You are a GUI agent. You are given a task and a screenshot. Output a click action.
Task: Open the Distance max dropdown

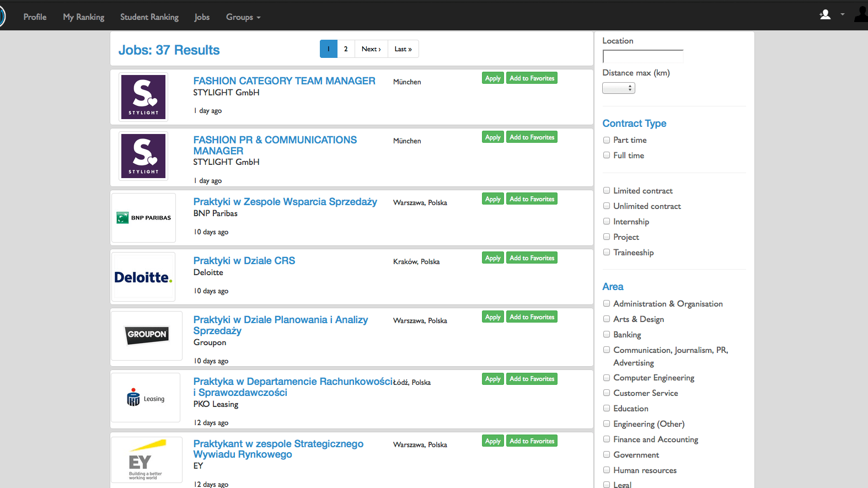click(618, 88)
